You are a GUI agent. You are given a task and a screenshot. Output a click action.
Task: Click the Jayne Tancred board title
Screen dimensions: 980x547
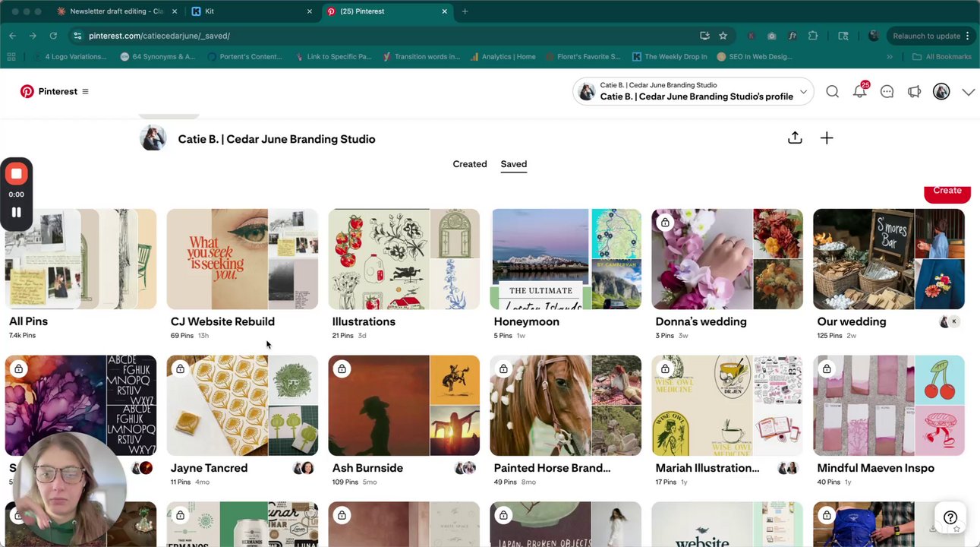209,468
